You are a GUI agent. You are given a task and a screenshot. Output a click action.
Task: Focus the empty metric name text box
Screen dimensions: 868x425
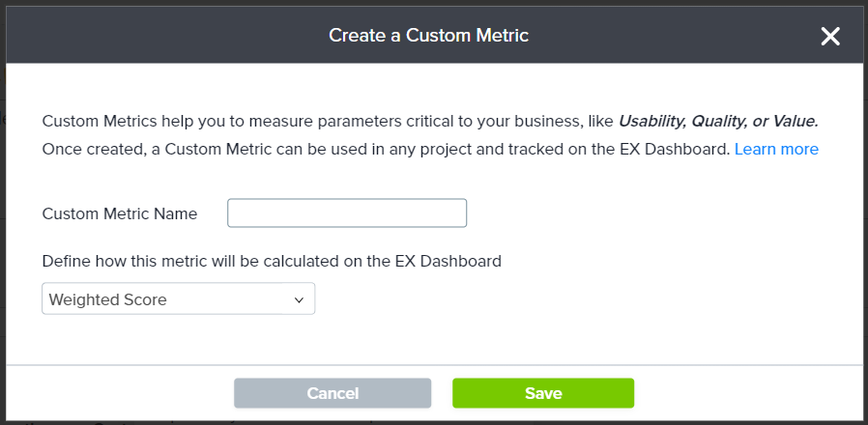click(x=346, y=213)
